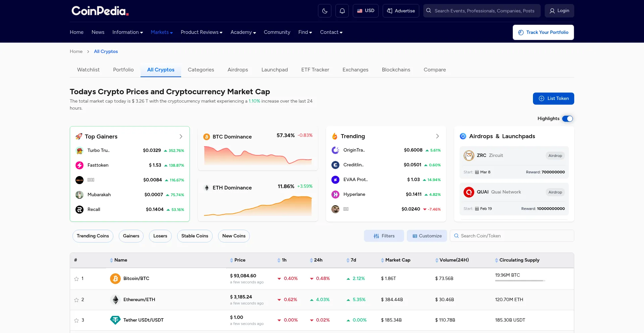The width and height of the screenshot is (644, 333).
Task: Expand the Markets navigation menu
Action: (162, 32)
